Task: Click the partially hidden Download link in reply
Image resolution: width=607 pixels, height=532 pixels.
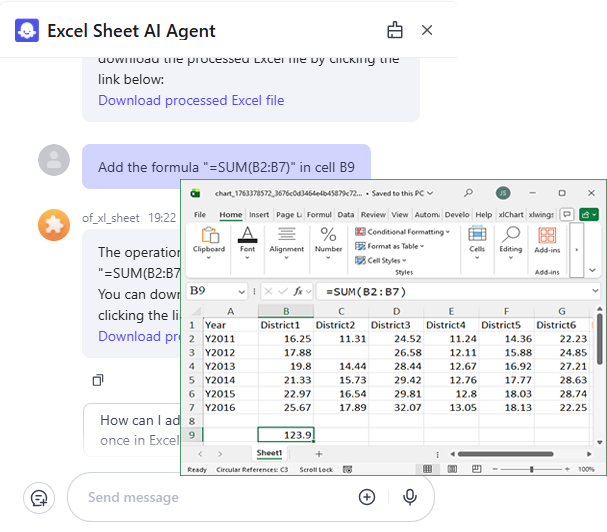Action: (139, 336)
